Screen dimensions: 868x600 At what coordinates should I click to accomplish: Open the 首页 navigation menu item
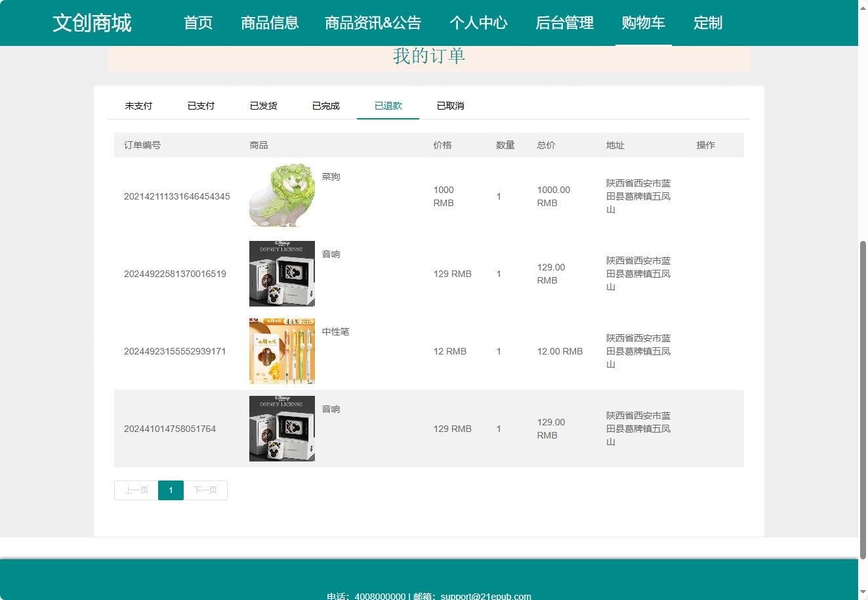point(198,23)
